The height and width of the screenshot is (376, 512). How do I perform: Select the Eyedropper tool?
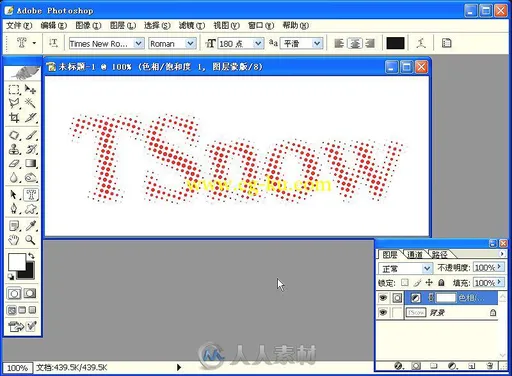[x=31, y=226]
